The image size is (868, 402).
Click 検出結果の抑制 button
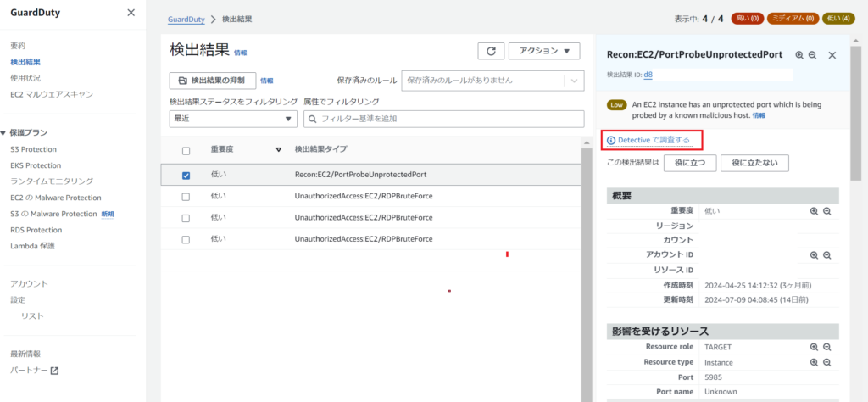click(213, 81)
